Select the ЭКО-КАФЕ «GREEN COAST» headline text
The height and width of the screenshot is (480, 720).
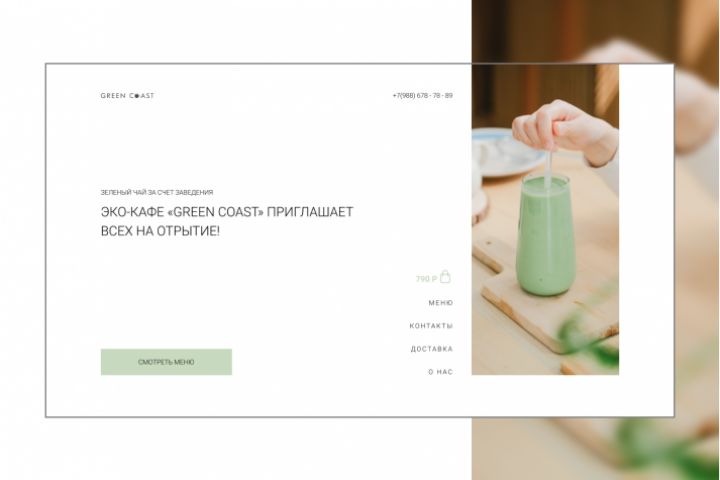coord(227,212)
